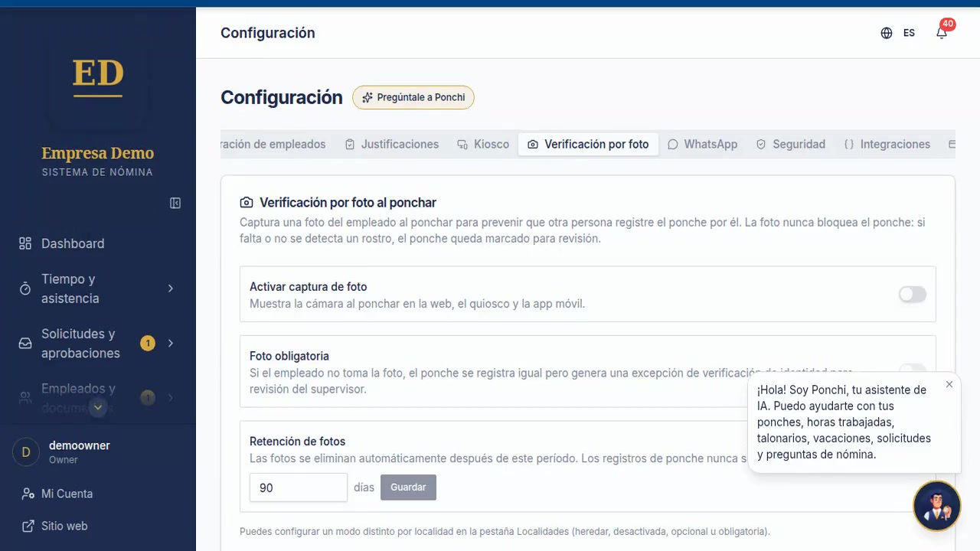This screenshot has width=980, height=551.
Task: Click the demoowner username text
Action: [x=80, y=445]
